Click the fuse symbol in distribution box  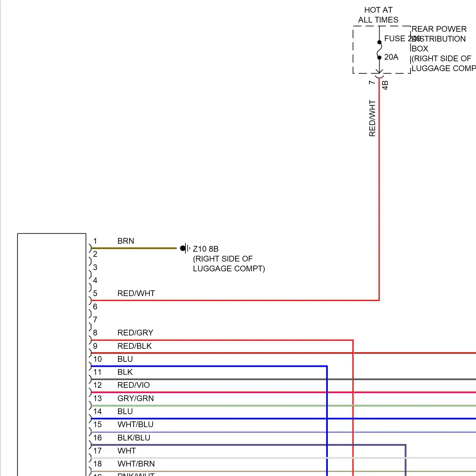pyautogui.click(x=379, y=50)
